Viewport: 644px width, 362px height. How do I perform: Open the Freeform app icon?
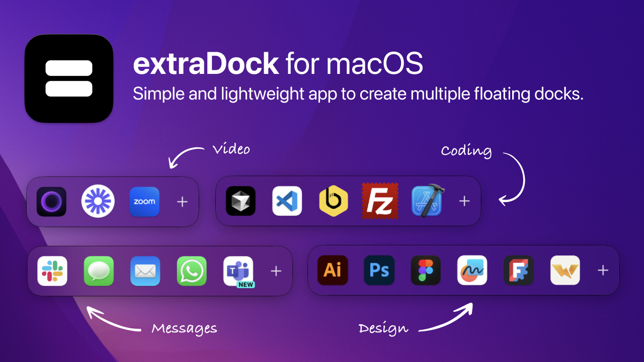[472, 270]
